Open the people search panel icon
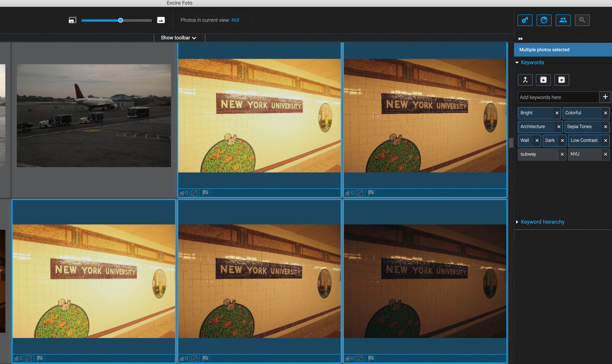 563,20
